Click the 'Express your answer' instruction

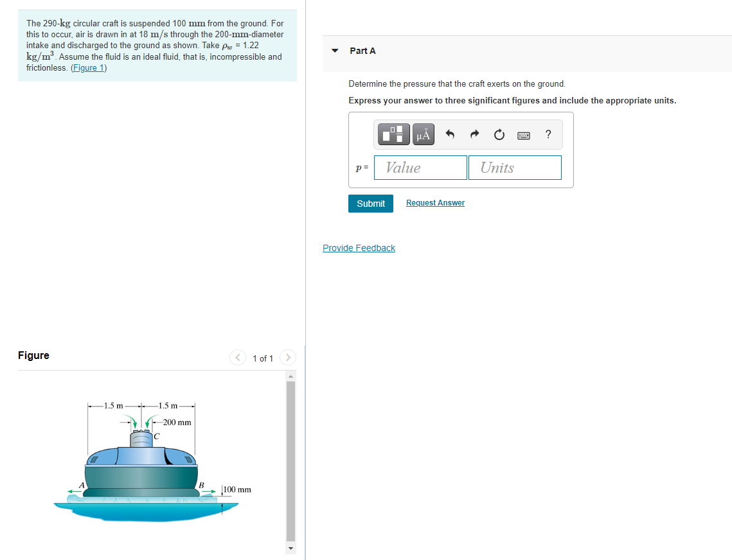pos(512,100)
